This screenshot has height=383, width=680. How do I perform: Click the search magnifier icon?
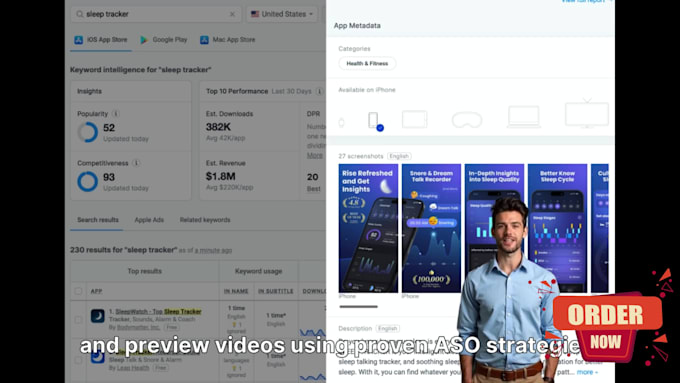[x=80, y=14]
